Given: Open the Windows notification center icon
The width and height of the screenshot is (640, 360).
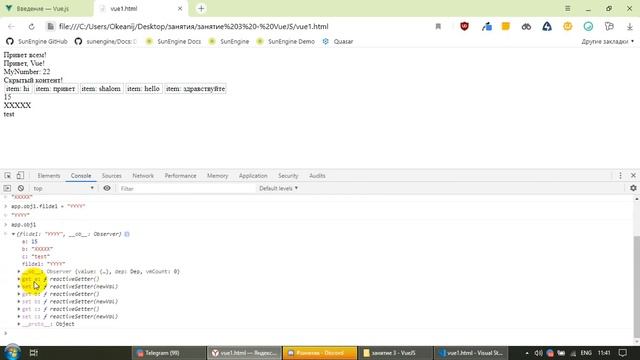Looking at the screenshot, I should point(622,353).
